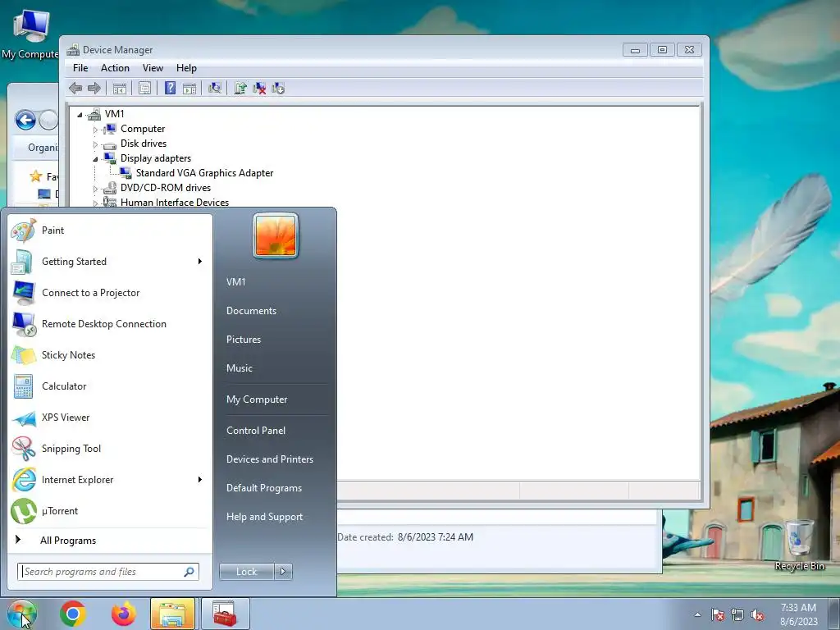Image resolution: width=840 pixels, height=630 pixels.
Task: Open My Computer from Start menu
Action: tap(257, 399)
